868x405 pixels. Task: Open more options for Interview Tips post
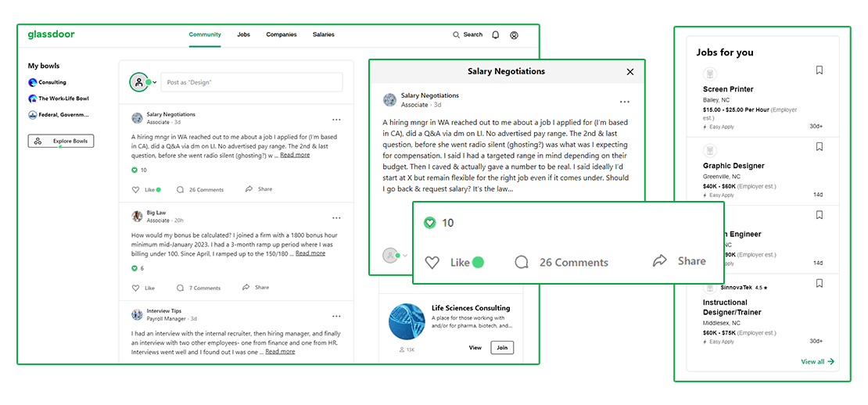pos(336,316)
